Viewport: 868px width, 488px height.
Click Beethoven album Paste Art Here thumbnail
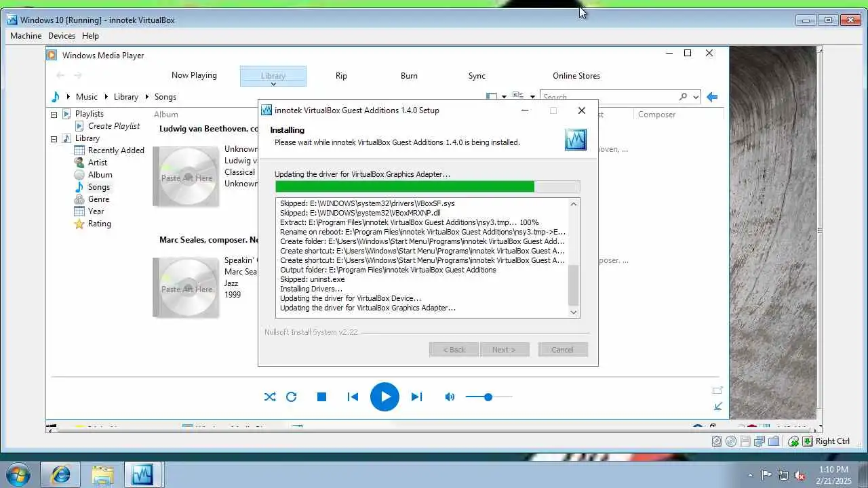pos(186,177)
